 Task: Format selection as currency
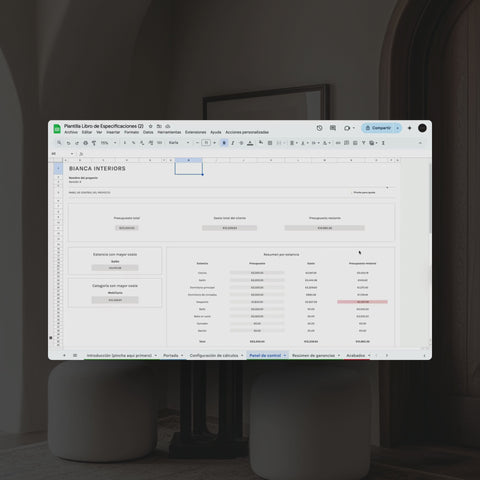tap(125, 143)
